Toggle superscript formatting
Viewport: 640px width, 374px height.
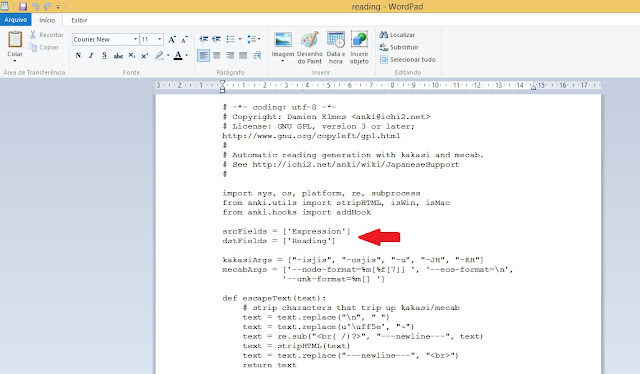144,56
